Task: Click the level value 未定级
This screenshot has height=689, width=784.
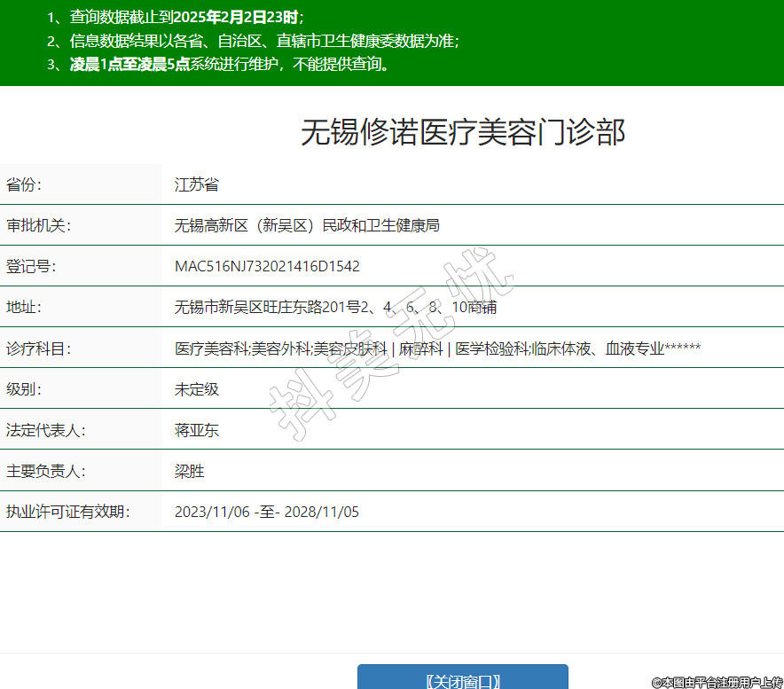Action: pos(197,389)
